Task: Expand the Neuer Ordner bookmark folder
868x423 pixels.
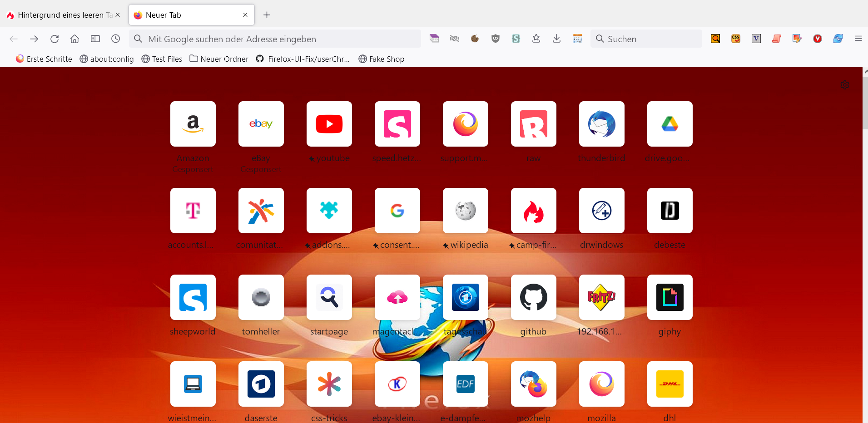Action: (219, 59)
